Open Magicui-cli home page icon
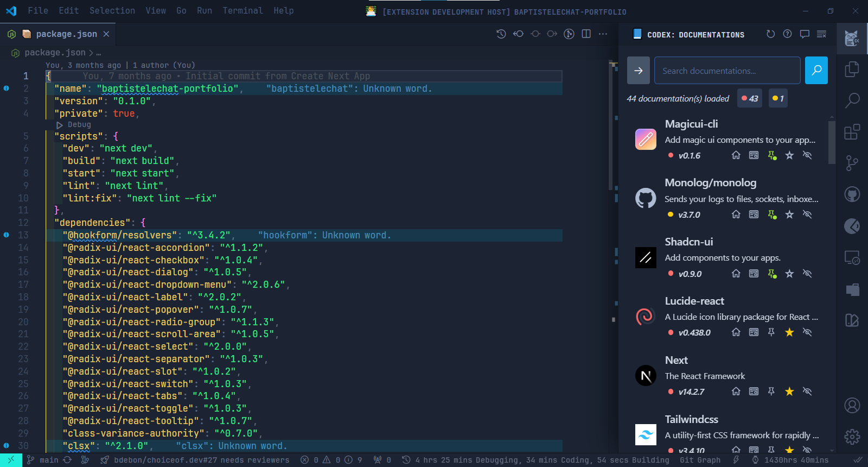Image resolution: width=868 pixels, height=467 pixels. pyautogui.click(x=736, y=155)
